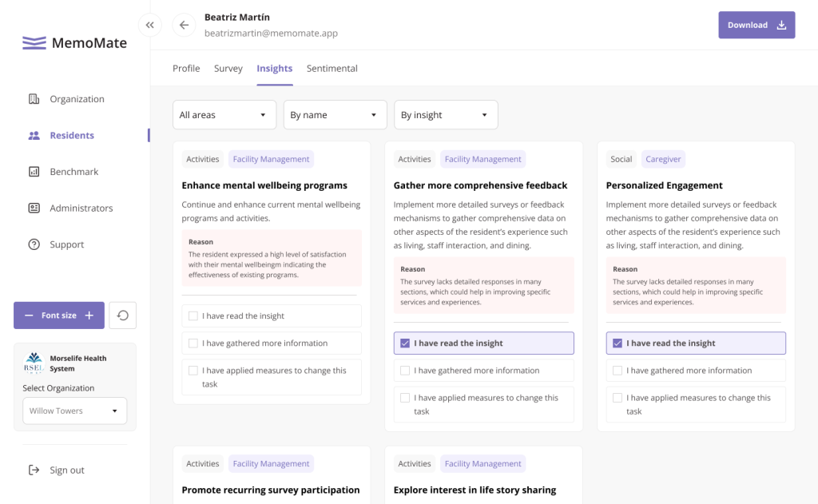Click the Benchmark chart icon in sidebar
The width and height of the screenshot is (818, 504).
tap(34, 172)
